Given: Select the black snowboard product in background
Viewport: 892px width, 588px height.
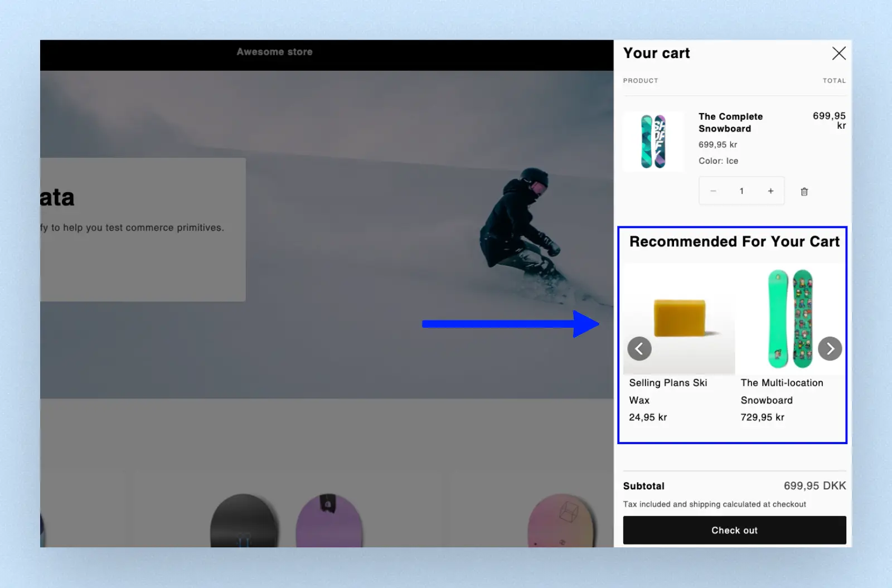Looking at the screenshot, I should coord(243,521).
